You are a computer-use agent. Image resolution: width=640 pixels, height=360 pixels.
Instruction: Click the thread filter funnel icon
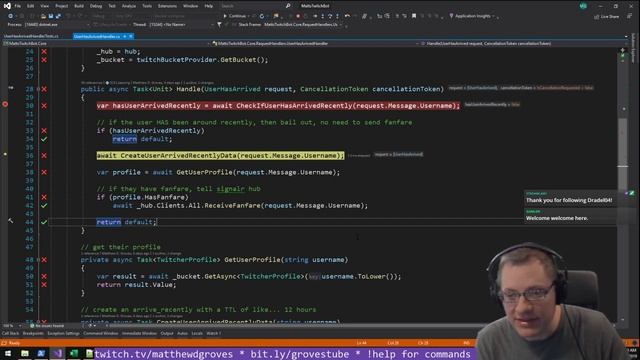[220, 24]
